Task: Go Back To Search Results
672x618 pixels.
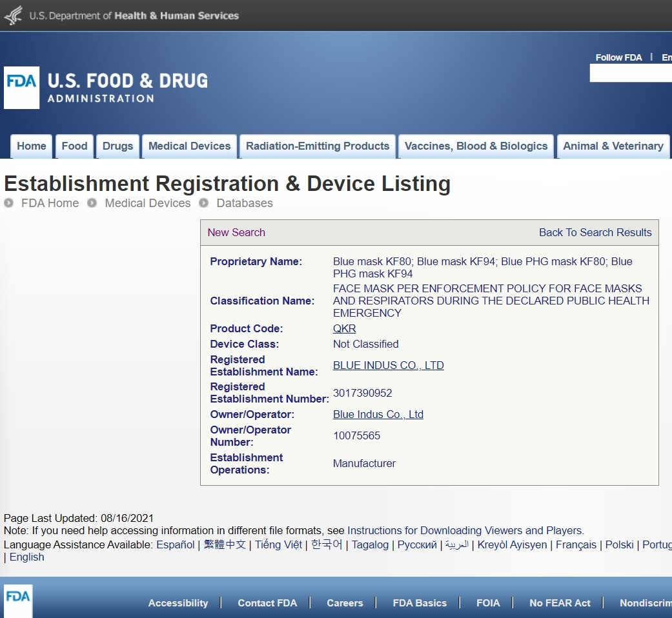Action: pos(595,232)
